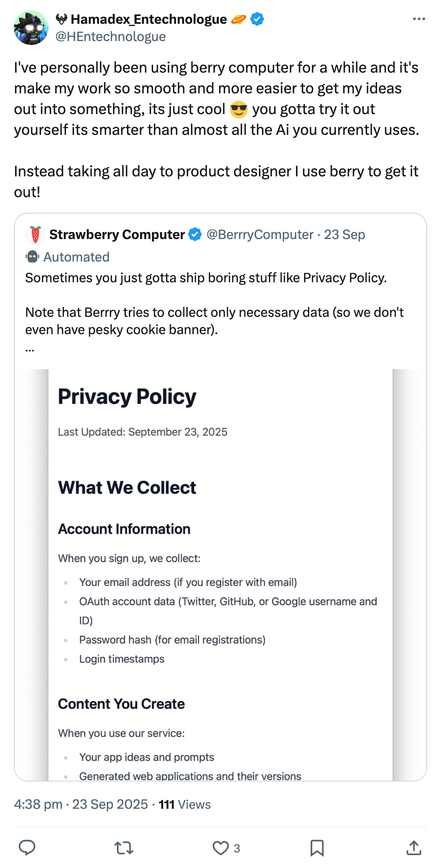Image resolution: width=441 pixels, height=868 pixels.
Task: Click the 23 Sep quoted tweet date
Action: [x=345, y=235]
